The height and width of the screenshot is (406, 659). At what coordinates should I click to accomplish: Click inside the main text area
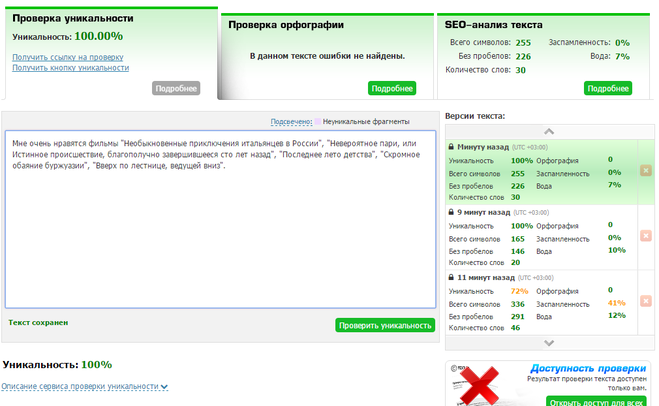point(220,219)
